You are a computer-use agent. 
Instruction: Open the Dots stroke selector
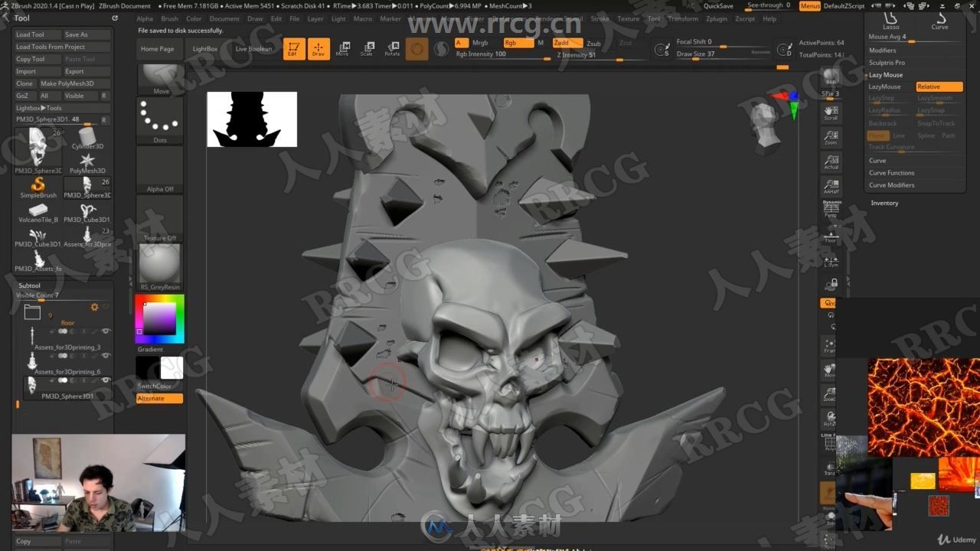[x=160, y=120]
